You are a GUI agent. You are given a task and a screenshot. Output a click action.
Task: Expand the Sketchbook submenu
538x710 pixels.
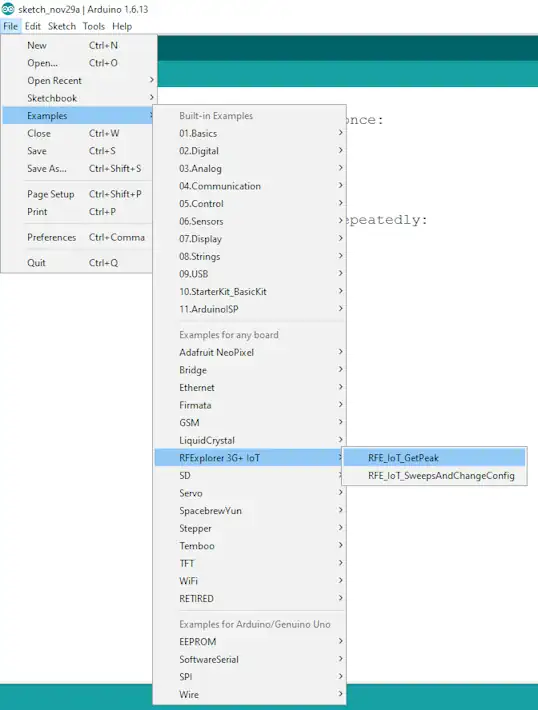tap(79, 98)
